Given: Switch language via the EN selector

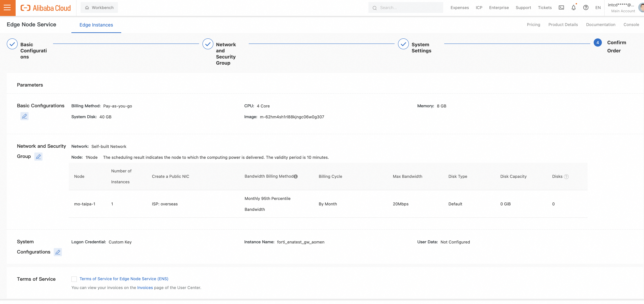Looking at the screenshot, I should click(598, 8).
